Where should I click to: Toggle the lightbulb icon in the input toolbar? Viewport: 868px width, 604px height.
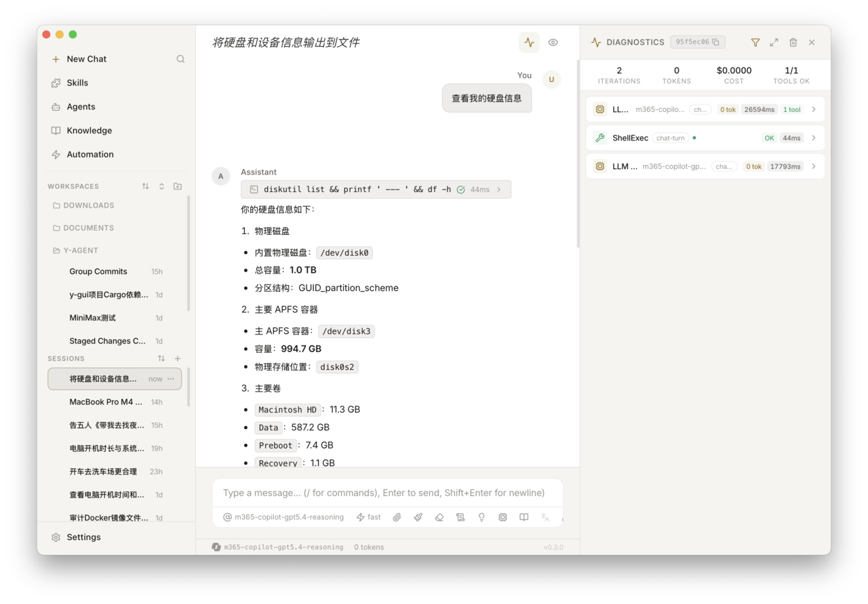tap(481, 517)
